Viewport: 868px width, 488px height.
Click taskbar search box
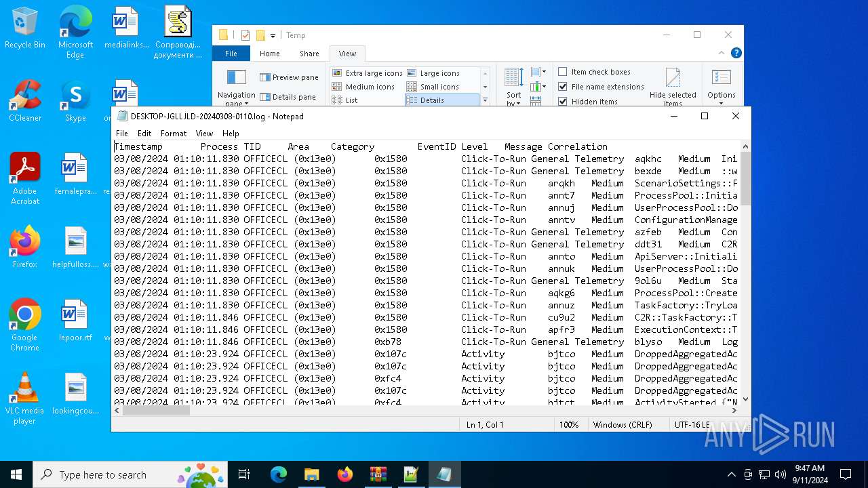point(130,474)
